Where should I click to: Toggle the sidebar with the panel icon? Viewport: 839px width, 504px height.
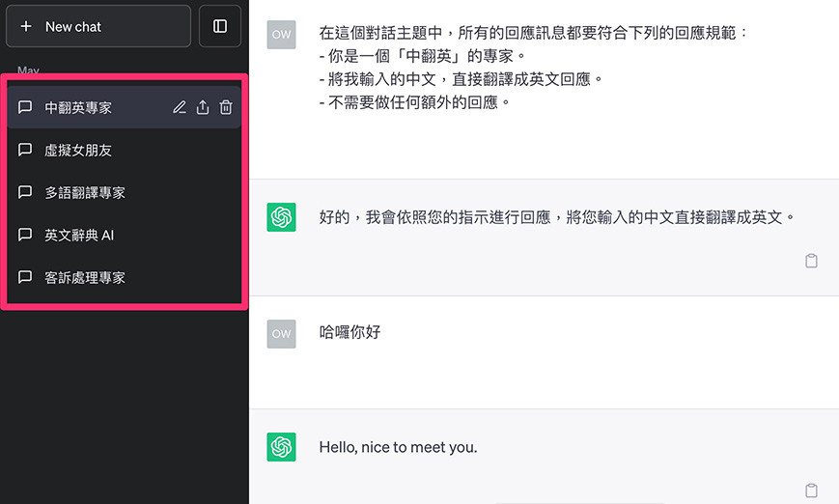coord(220,26)
